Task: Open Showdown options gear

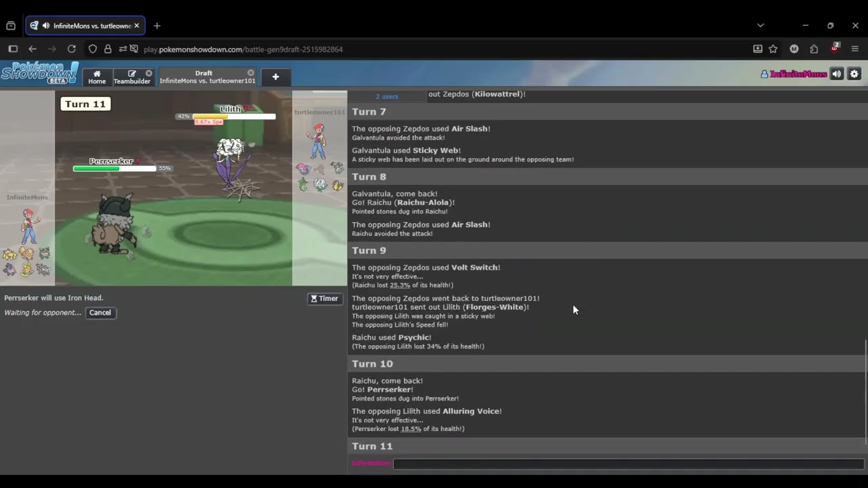Action: pyautogui.click(x=854, y=74)
